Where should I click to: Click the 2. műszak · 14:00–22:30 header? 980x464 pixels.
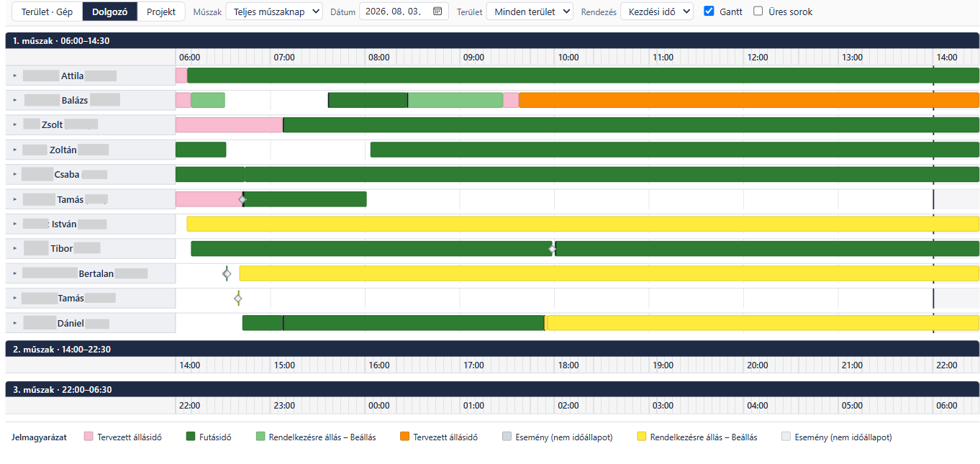click(492, 349)
